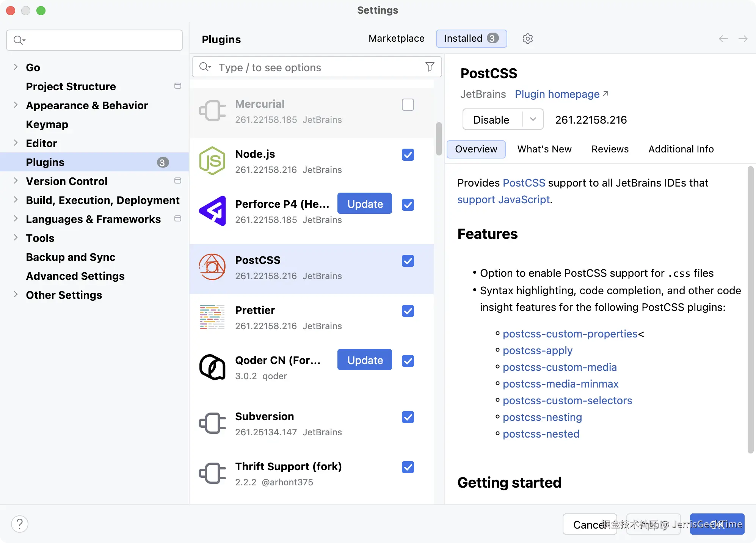Select the Subversion plugin name
756x543 pixels.
coord(264,416)
